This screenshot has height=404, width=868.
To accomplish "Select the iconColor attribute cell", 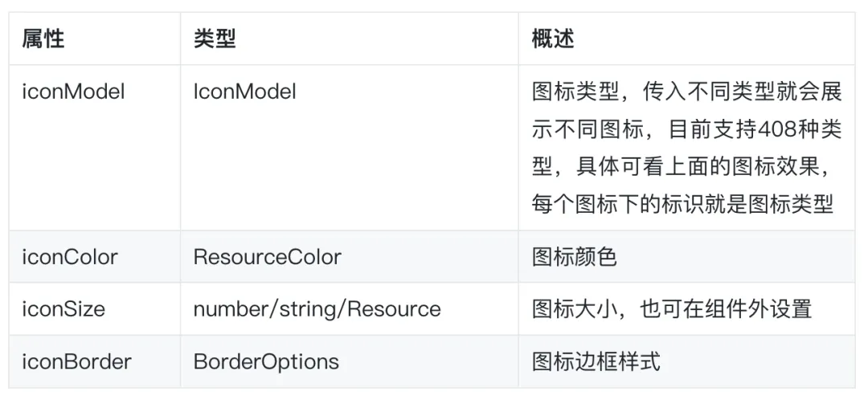I will pos(70,257).
